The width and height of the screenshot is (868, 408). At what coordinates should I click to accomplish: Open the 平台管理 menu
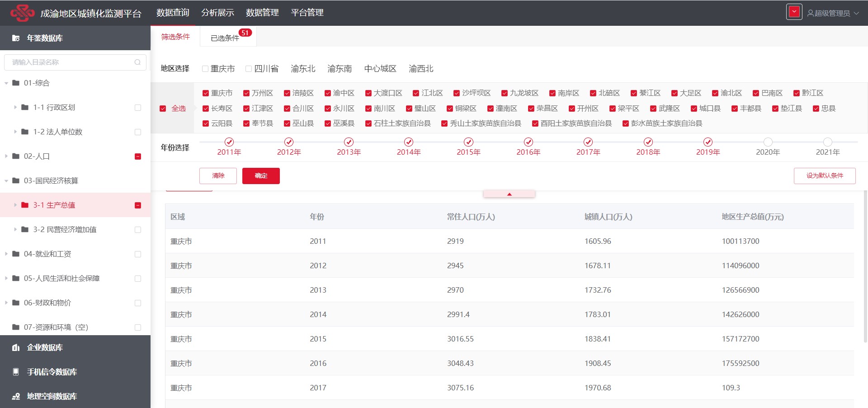pyautogui.click(x=307, y=13)
